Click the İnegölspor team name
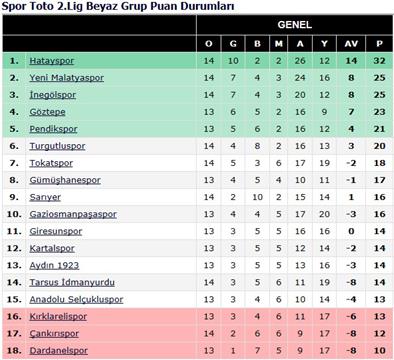 53,95
